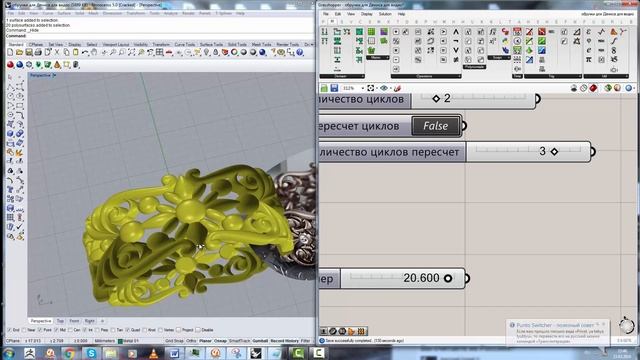Image resolution: width=640 pixels, height=360 pixels.
Task: Toggle the False boolean for 'пересчет циклов'
Action: [436, 126]
